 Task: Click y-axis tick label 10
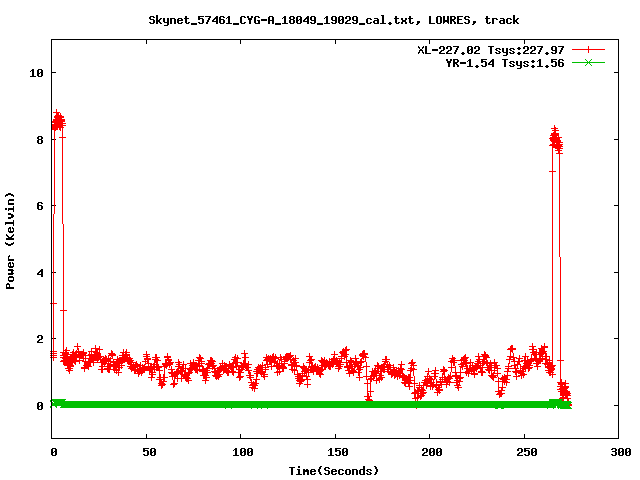point(36,73)
